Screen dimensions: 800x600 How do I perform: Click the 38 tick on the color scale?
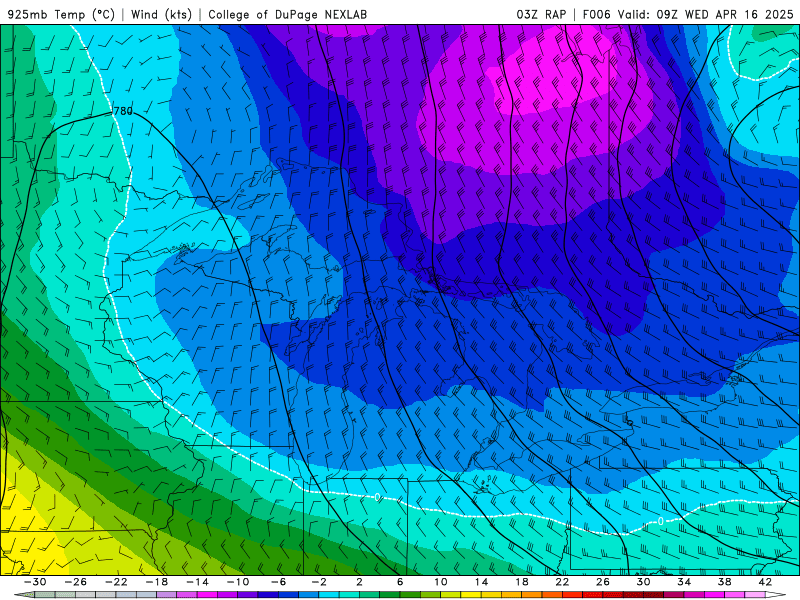point(724,582)
